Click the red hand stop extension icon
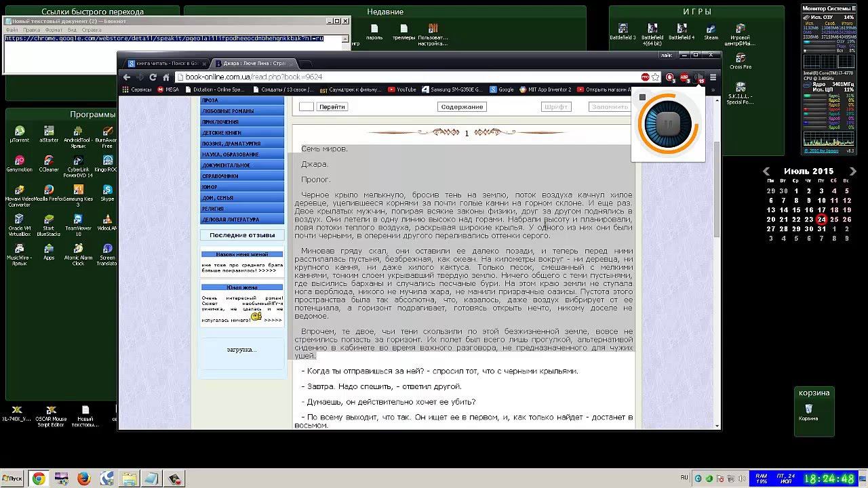868x488 pixels. point(670,77)
